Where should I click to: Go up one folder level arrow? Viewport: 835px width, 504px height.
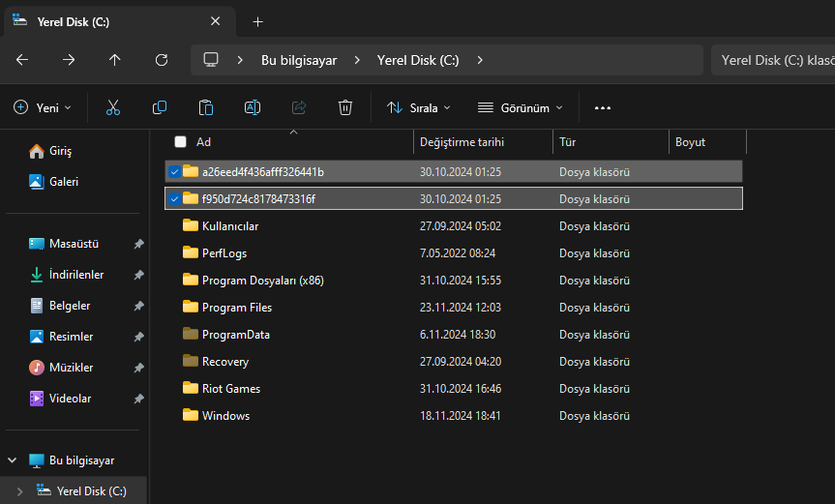coord(115,60)
